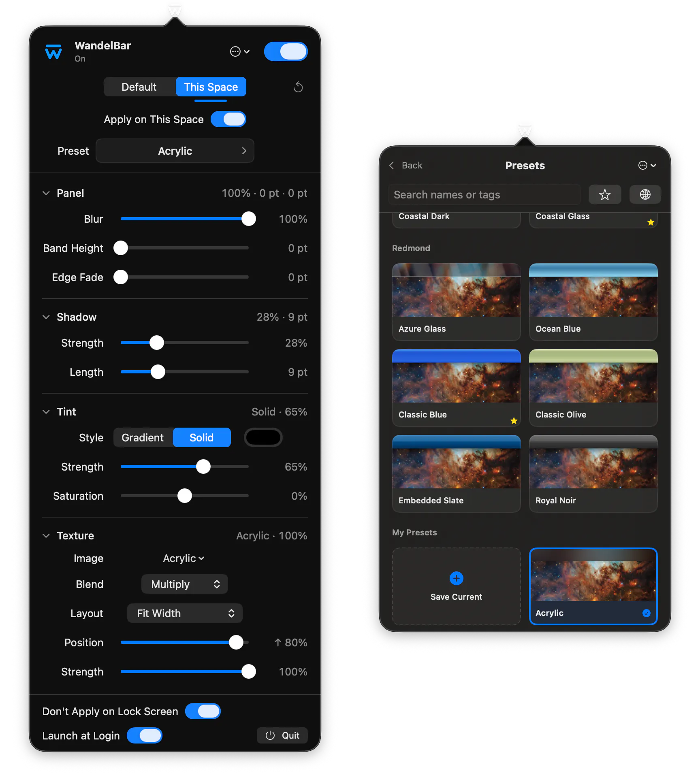Click the Edge Fade slider handle
This screenshot has height=784, width=700.
(x=121, y=277)
